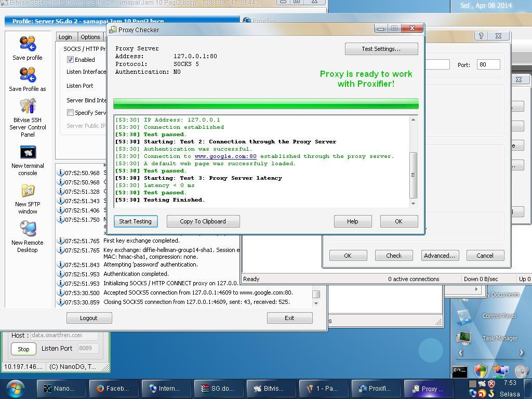The width and height of the screenshot is (532, 399).
Task: Click the Windows Start orb
Action: point(15,389)
